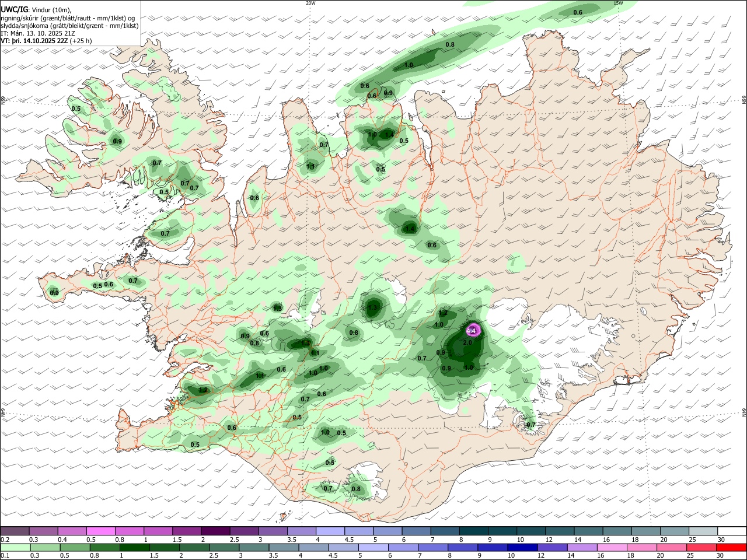Select the 1.5 purple swatch in snow legend
This screenshot has width=747, height=560.
(x=187, y=531)
